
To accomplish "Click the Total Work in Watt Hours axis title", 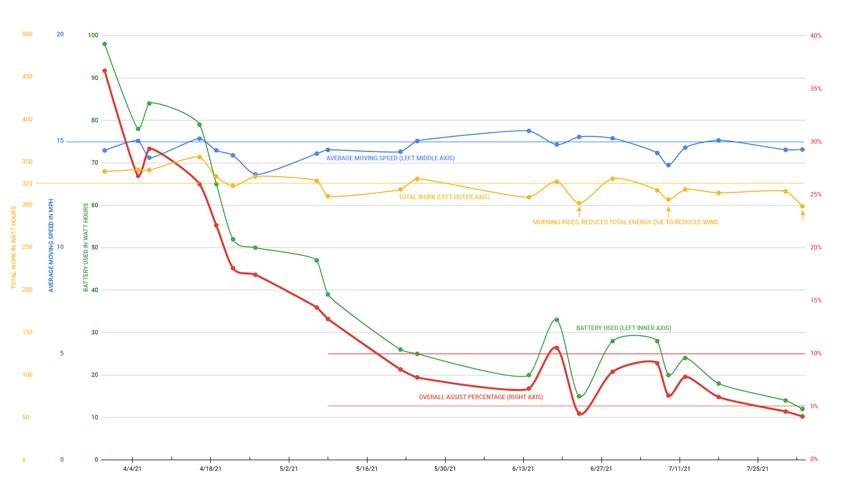I will pos(14,247).
